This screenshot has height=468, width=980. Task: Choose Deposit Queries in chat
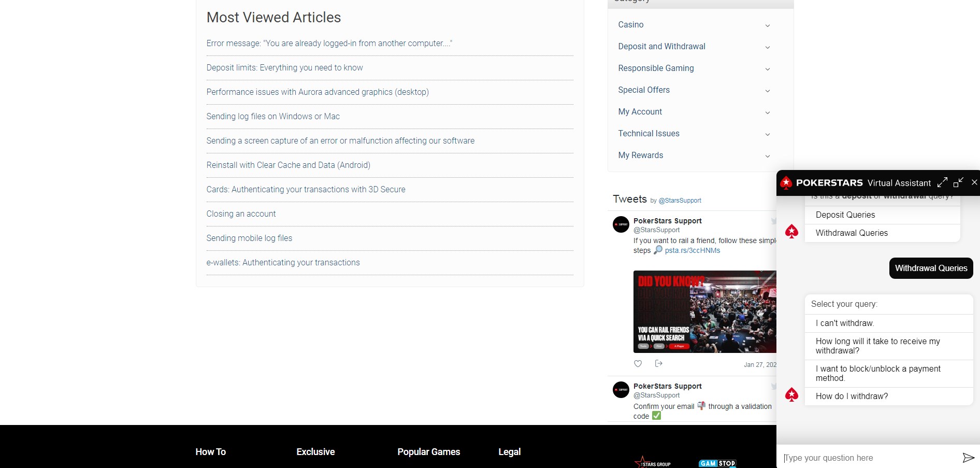[x=882, y=215]
